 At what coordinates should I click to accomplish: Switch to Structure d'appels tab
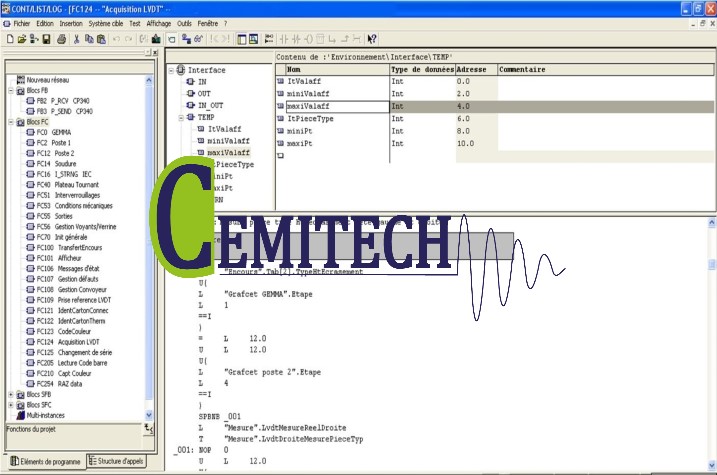[116, 461]
